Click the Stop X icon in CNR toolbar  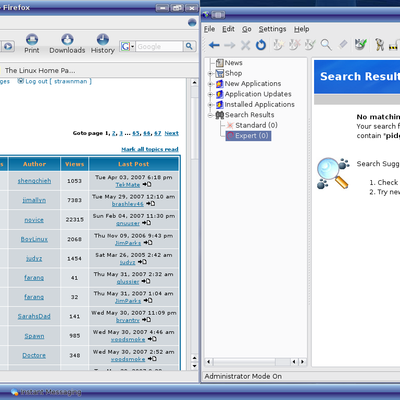[245, 45]
